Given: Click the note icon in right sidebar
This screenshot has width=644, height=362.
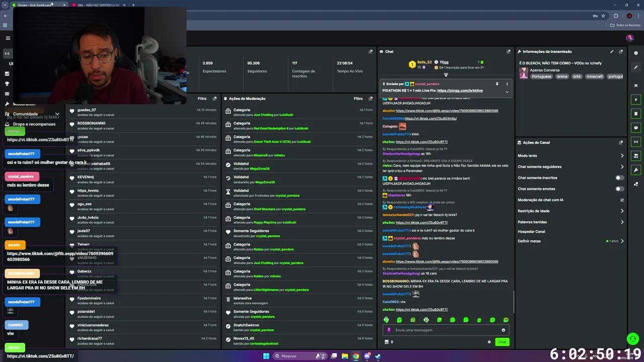Looking at the screenshot, I should [x=636, y=114].
